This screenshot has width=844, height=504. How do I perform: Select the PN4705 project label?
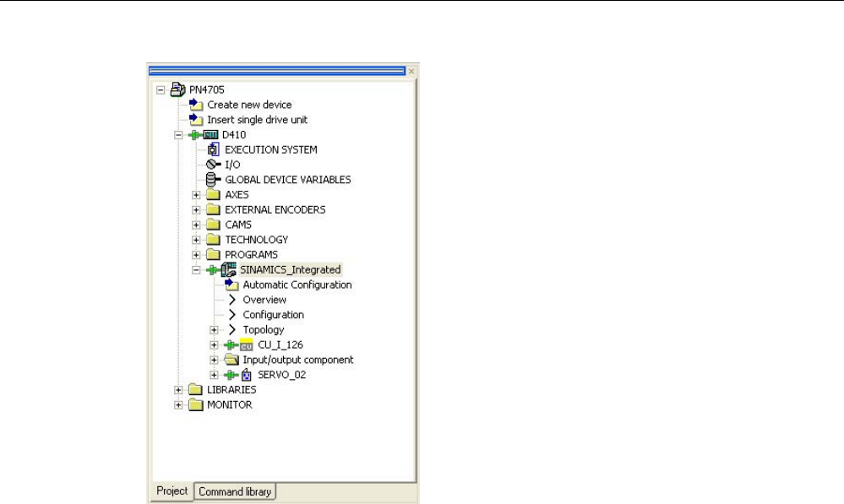[207, 89]
